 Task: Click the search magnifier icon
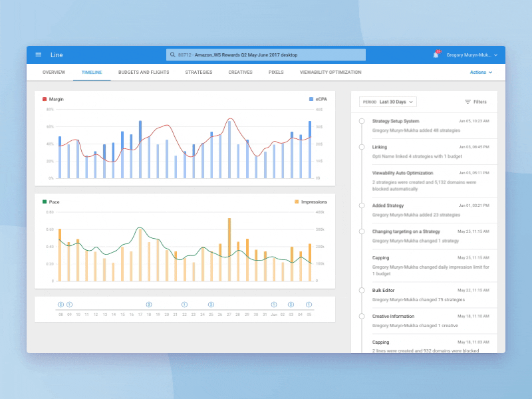(x=172, y=55)
